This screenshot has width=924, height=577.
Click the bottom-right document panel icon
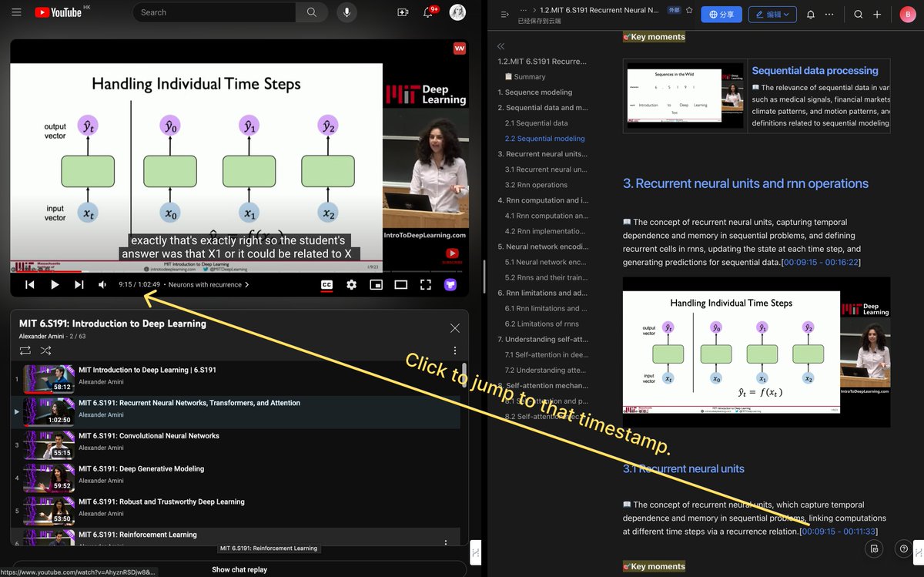(x=873, y=548)
